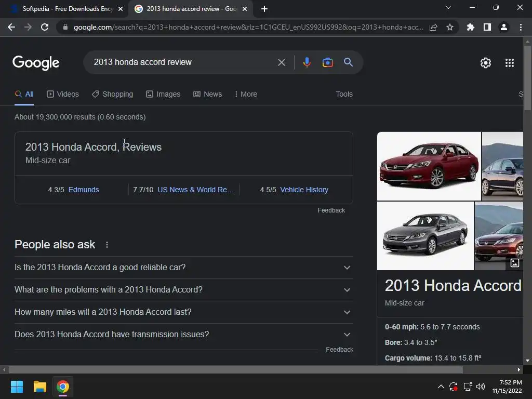Open the More search categories menu
532x399 pixels.
click(246, 95)
